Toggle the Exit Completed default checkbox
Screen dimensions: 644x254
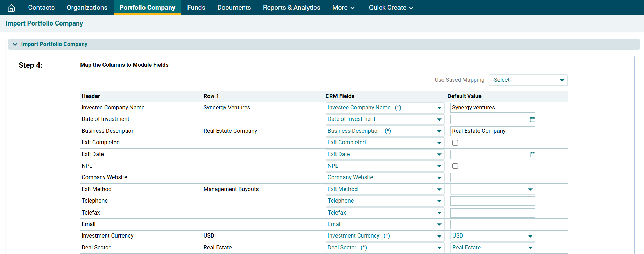(x=455, y=143)
